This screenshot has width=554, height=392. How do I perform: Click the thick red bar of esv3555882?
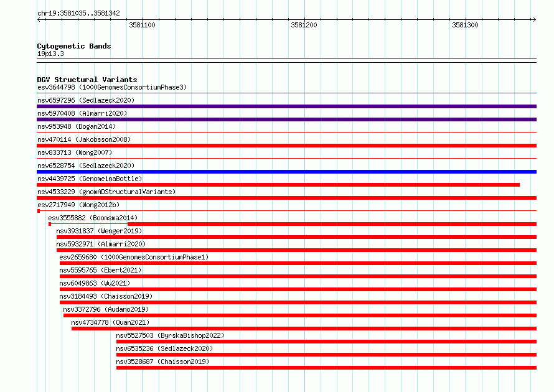pos(332,224)
